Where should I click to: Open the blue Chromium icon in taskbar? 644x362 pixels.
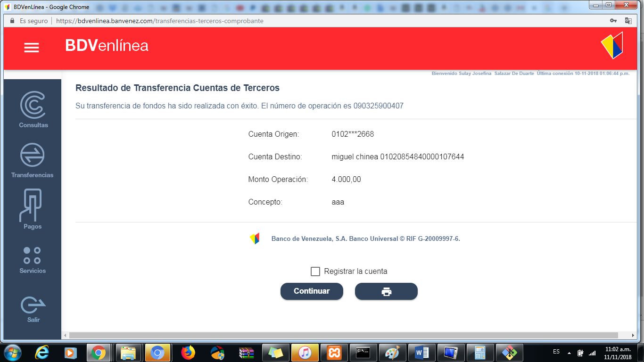point(157,352)
